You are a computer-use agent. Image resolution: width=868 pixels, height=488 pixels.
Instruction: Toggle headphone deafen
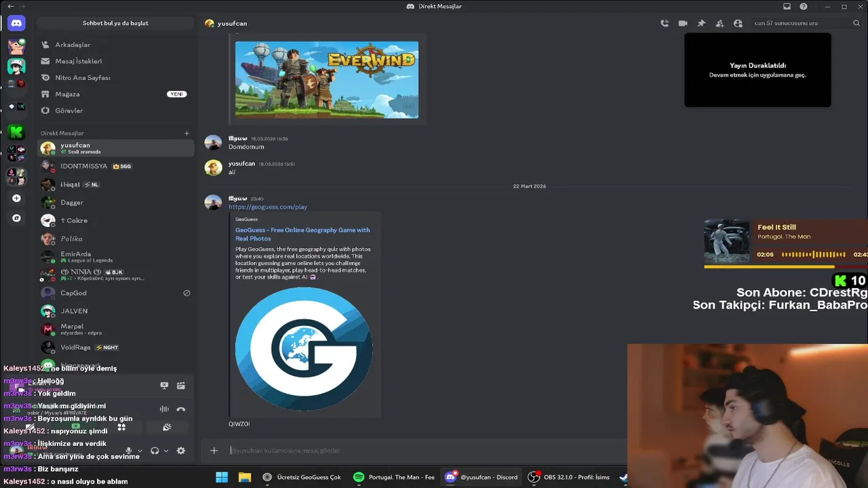(155, 451)
